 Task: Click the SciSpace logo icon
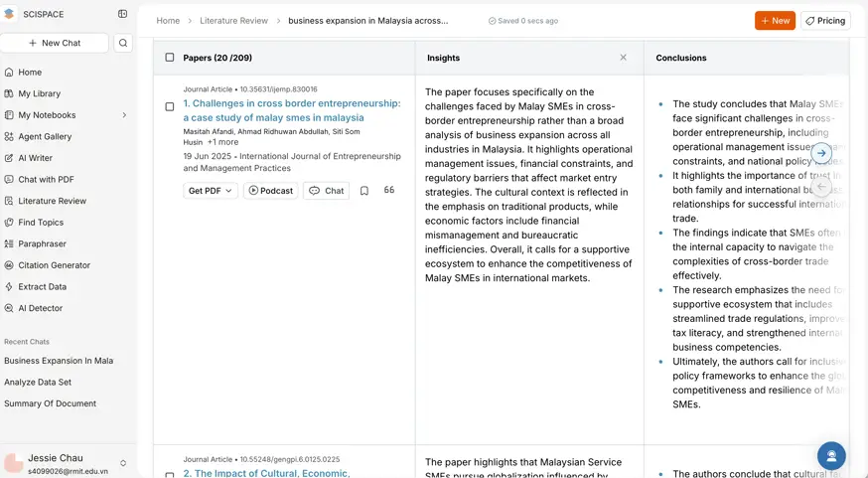click(9, 14)
